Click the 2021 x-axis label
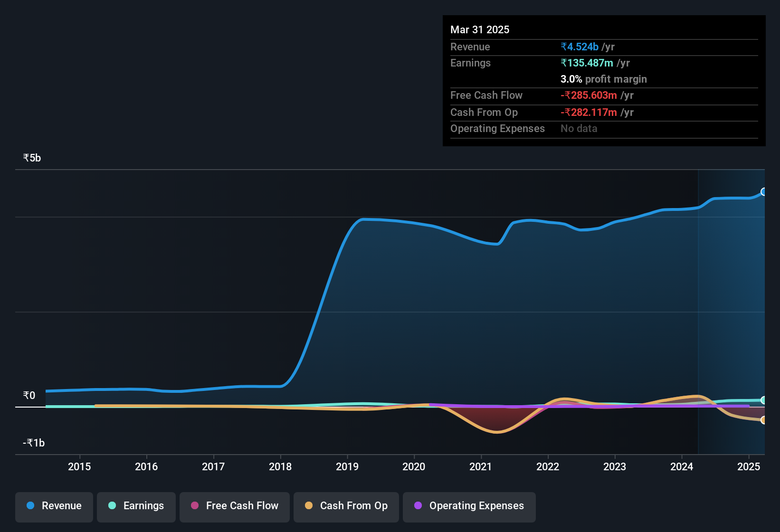This screenshot has width=780, height=532. tap(481, 467)
